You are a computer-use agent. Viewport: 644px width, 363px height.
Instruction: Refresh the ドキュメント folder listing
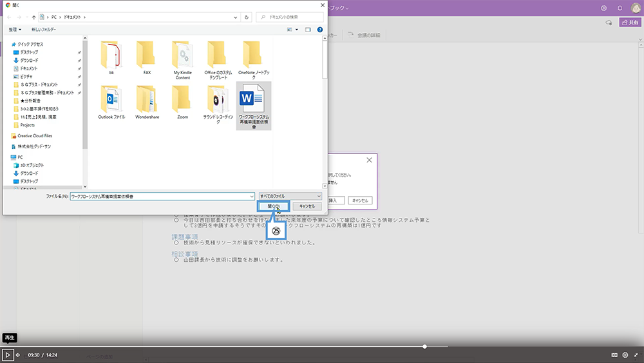[x=247, y=17]
